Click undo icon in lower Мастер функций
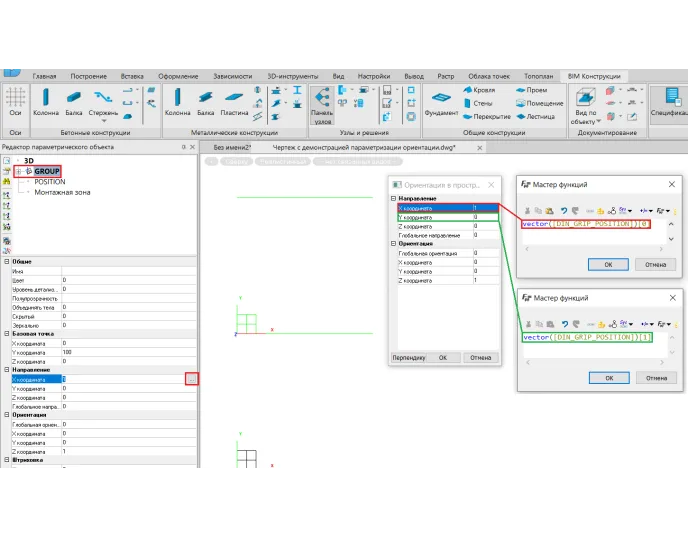 565,324
